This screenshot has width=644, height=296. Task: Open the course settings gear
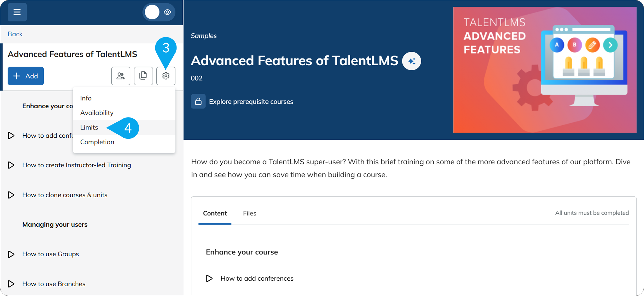tap(166, 76)
